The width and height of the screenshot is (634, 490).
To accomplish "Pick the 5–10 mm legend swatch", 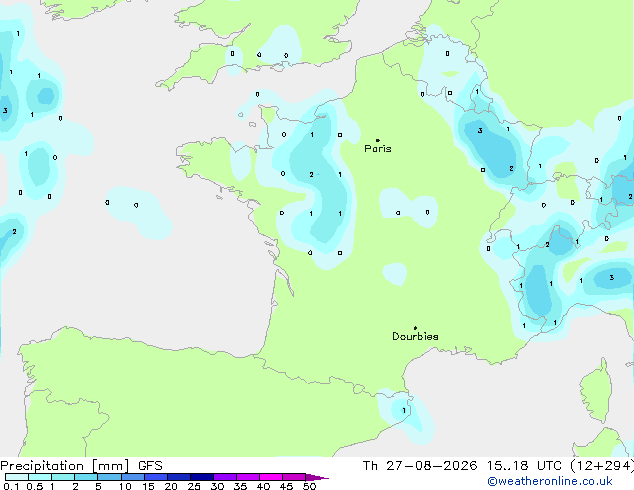I will (x=109, y=477).
